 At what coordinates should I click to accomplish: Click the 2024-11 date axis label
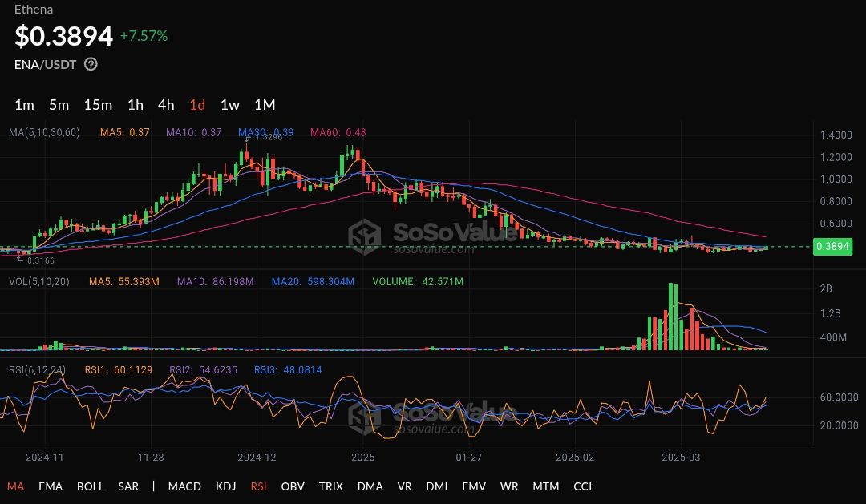[45, 457]
